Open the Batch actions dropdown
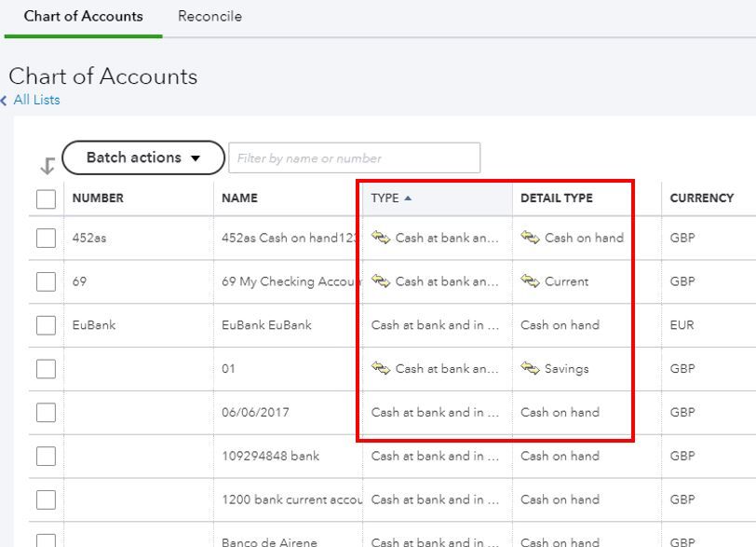The width and height of the screenshot is (756, 547). click(143, 157)
